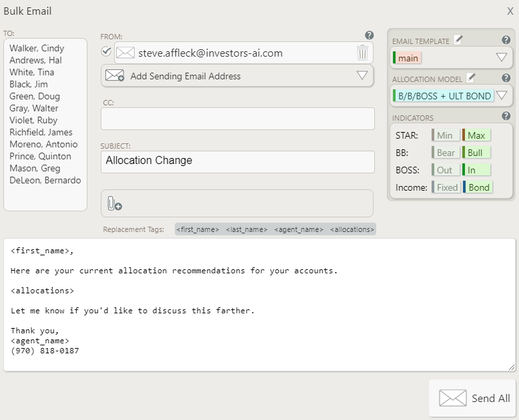
Task: Click into the CC input field
Action: (x=237, y=119)
